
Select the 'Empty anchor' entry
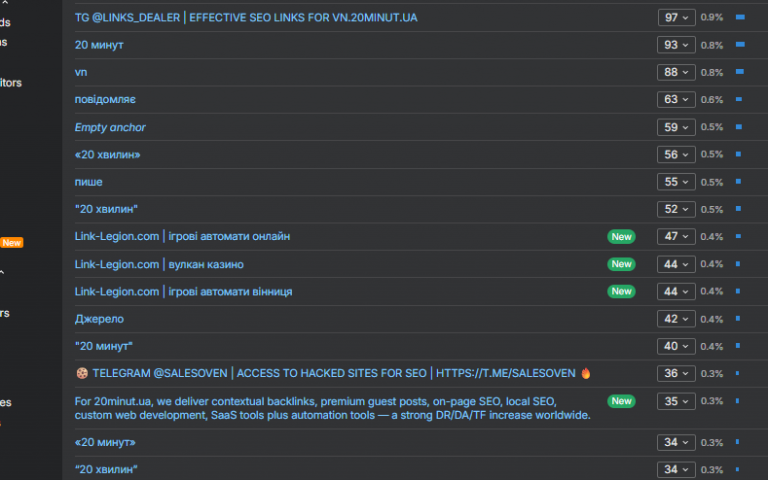tap(110, 127)
